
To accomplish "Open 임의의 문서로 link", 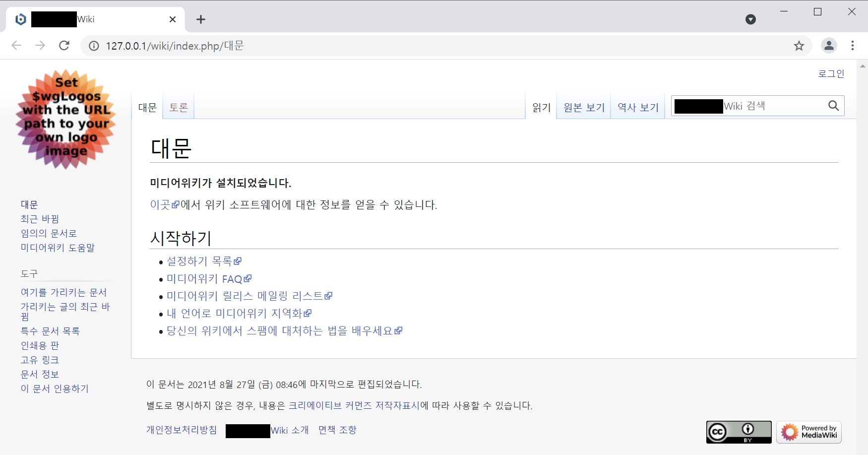I will click(x=49, y=233).
